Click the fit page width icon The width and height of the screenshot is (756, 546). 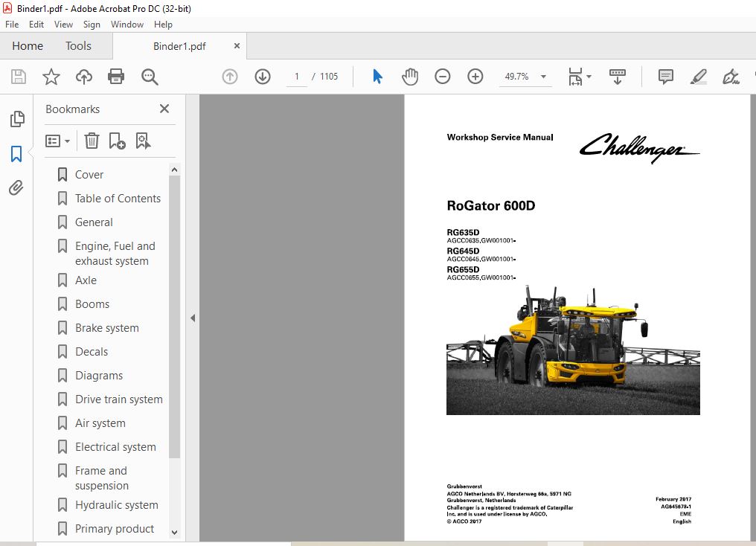pyautogui.click(x=575, y=77)
